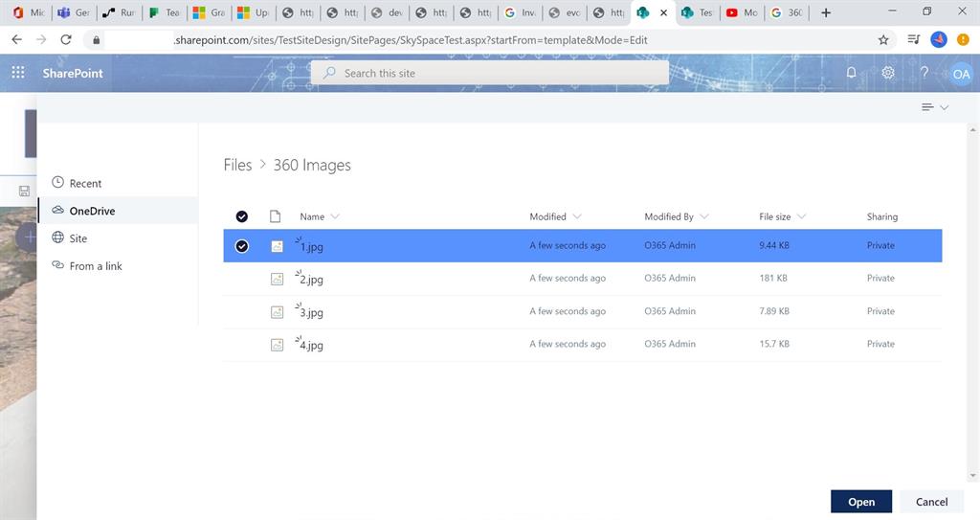Select the 4.jpg file name
The width and height of the screenshot is (980, 520).
pos(311,345)
